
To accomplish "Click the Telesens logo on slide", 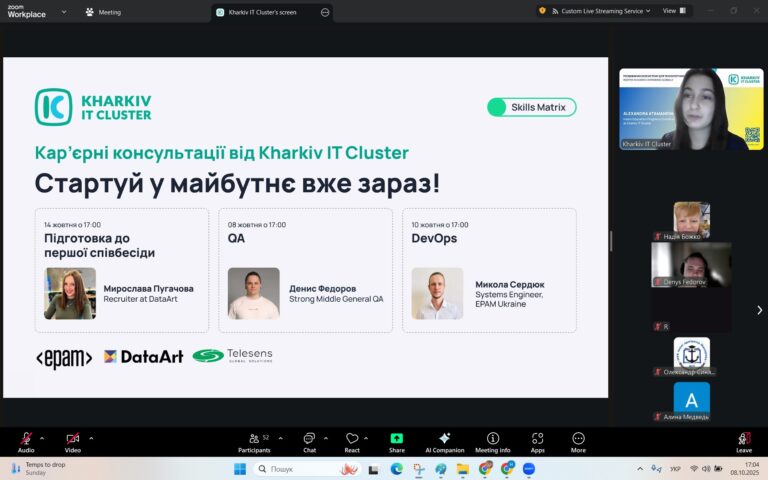I will point(233,356).
